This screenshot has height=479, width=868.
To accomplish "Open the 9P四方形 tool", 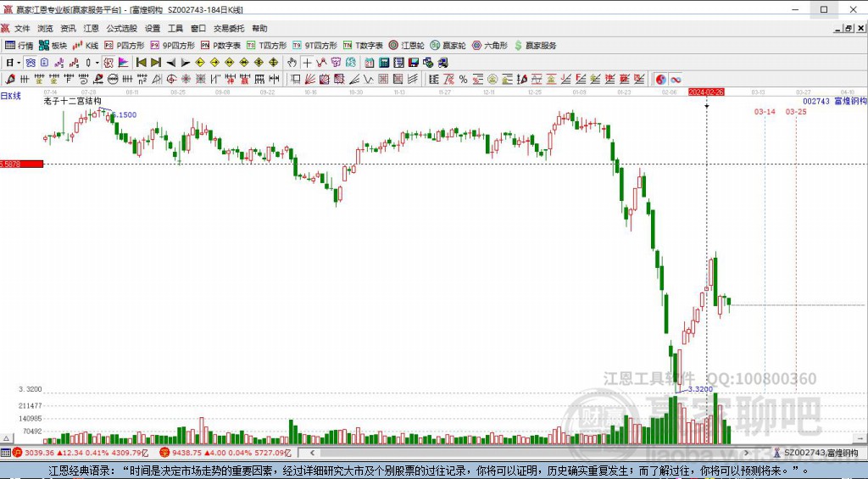I will pos(173,46).
